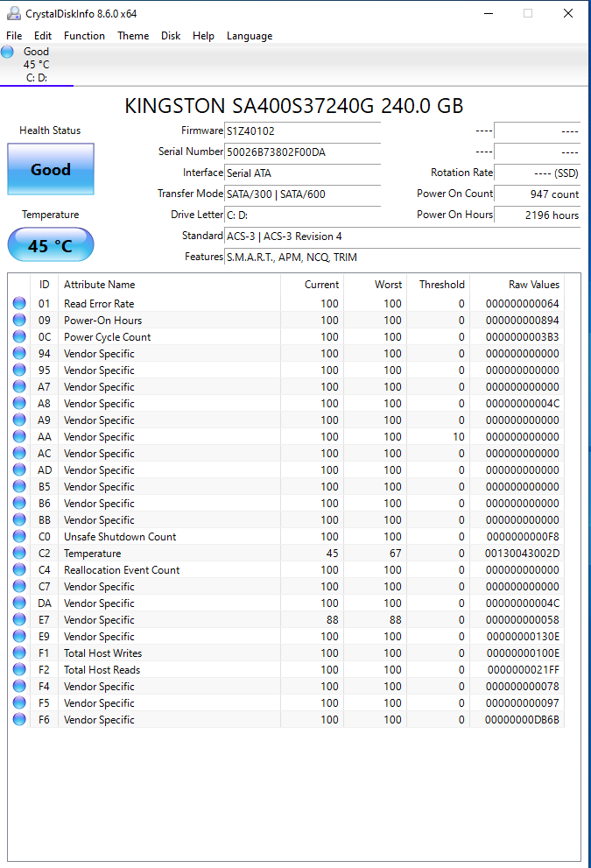591x868 pixels.
Task: Click status orb of Total Host Writes row
Action: click(19, 653)
